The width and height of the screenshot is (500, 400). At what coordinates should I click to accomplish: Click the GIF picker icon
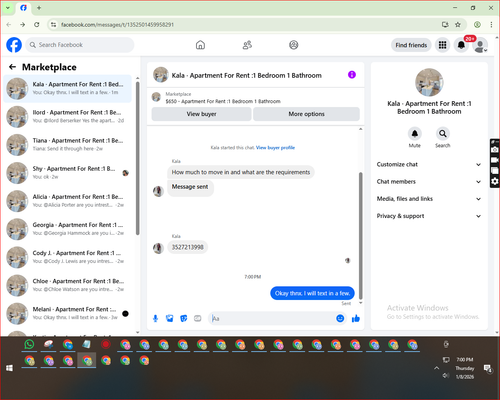point(198,319)
